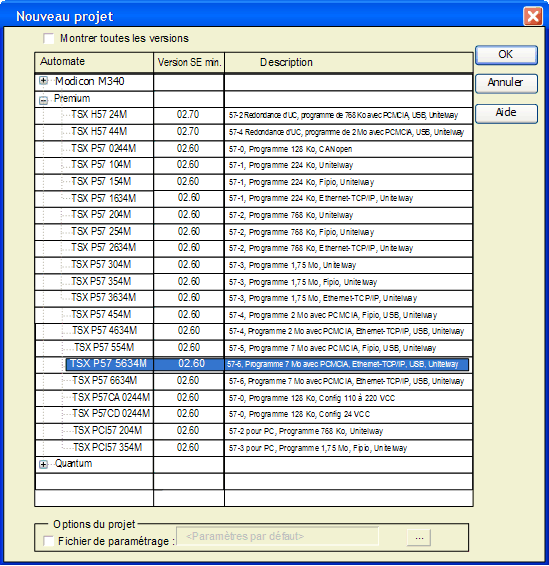Expand the Modicon M340 tree node
This screenshot has height=566, width=549.
click(43, 81)
